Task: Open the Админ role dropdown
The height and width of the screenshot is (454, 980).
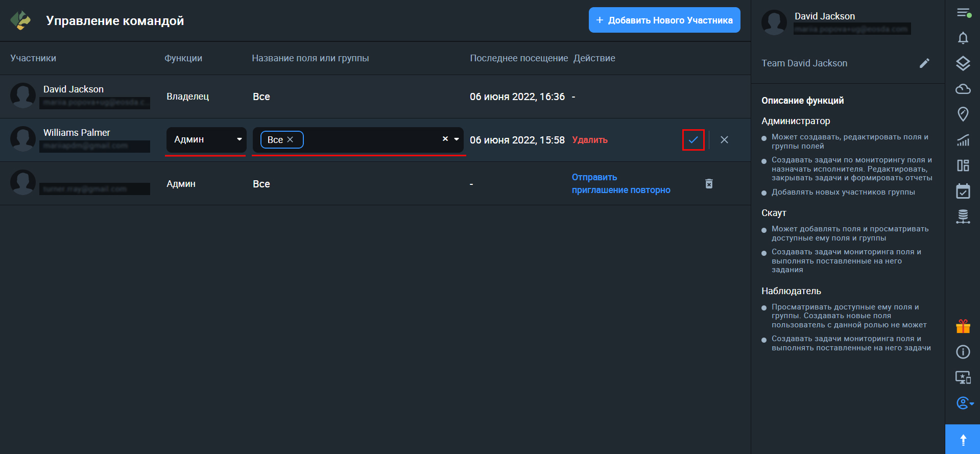Action: (206, 139)
